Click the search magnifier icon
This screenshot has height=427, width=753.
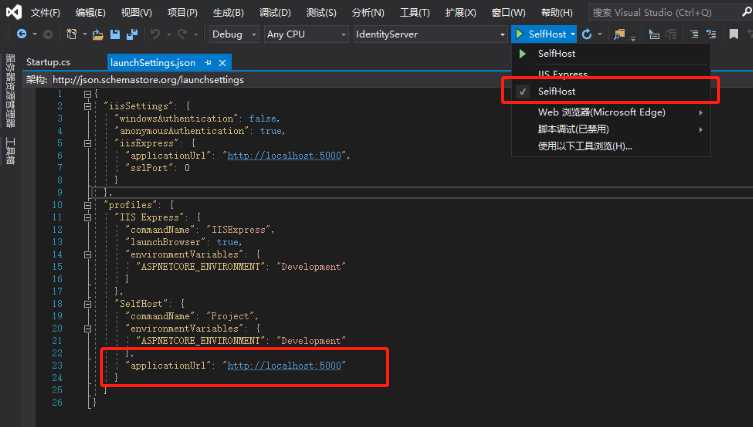pos(746,12)
